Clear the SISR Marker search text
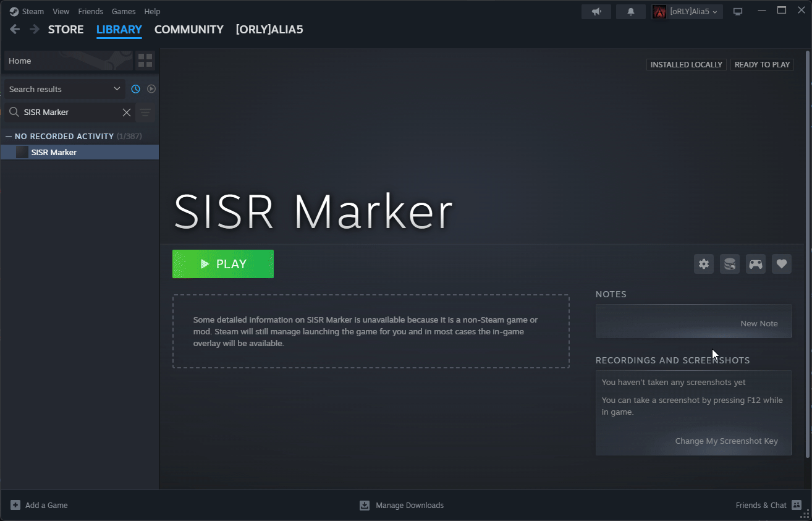 (127, 112)
